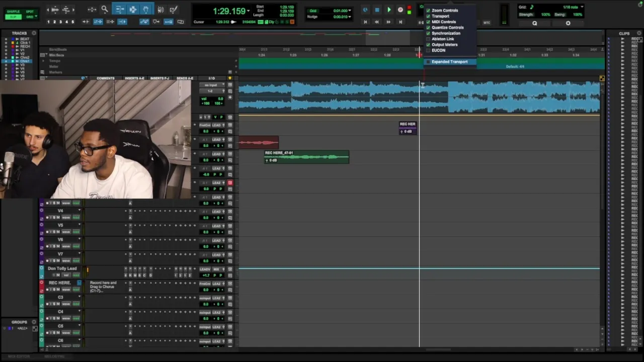Select Expanded Transport menu item
The width and height of the screenshot is (644, 362).
tap(449, 62)
